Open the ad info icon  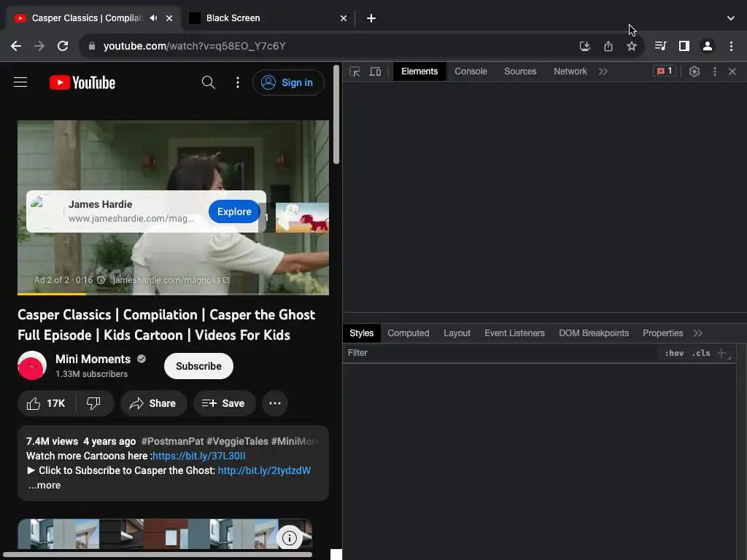[x=101, y=280]
